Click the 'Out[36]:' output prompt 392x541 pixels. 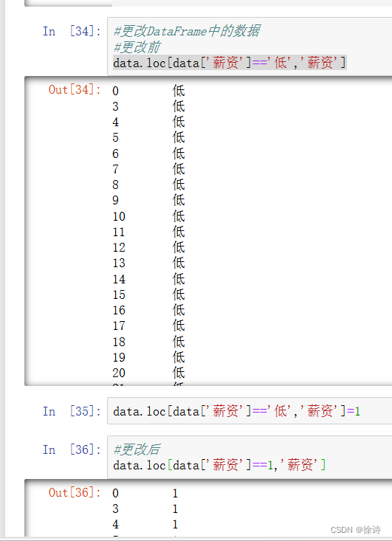click(75, 492)
